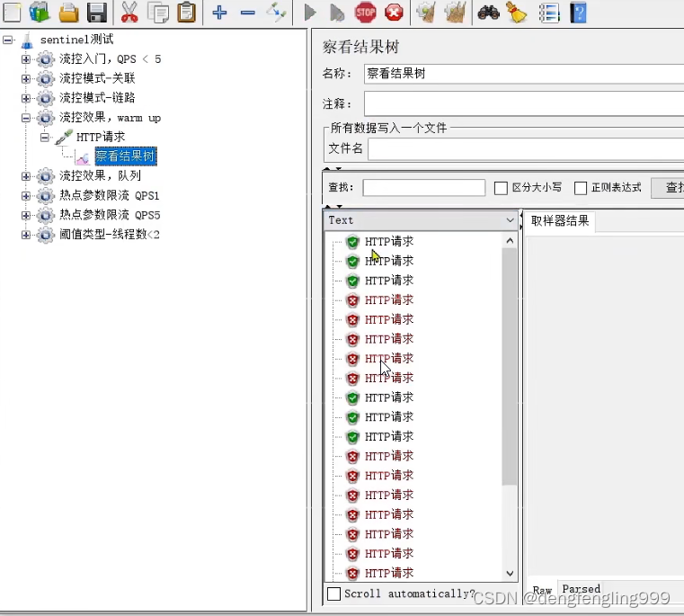
Task: Switch to the Parsed tab
Action: pyautogui.click(x=581, y=588)
